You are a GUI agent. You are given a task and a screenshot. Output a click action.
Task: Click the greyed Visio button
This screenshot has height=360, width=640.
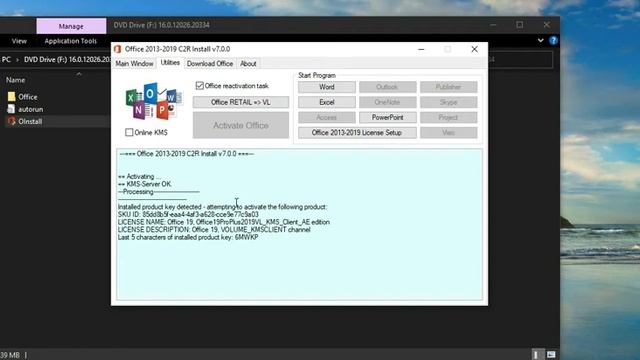pyautogui.click(x=449, y=133)
